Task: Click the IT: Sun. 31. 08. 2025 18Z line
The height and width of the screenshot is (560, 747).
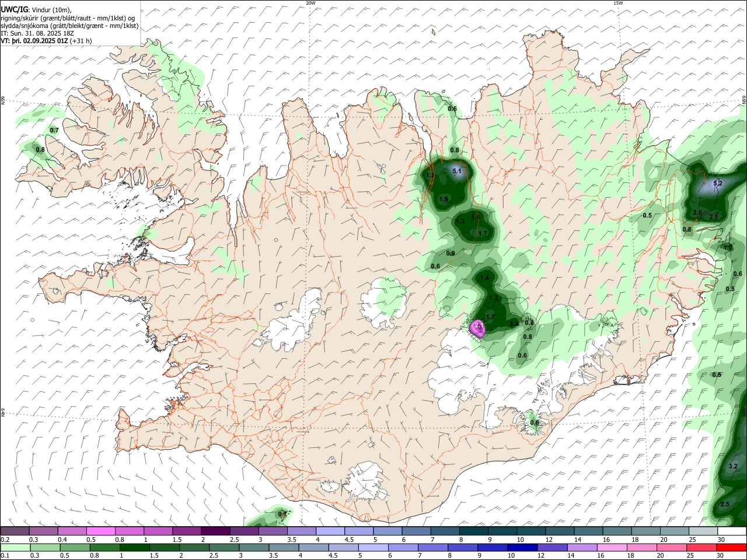Action: pos(37,33)
